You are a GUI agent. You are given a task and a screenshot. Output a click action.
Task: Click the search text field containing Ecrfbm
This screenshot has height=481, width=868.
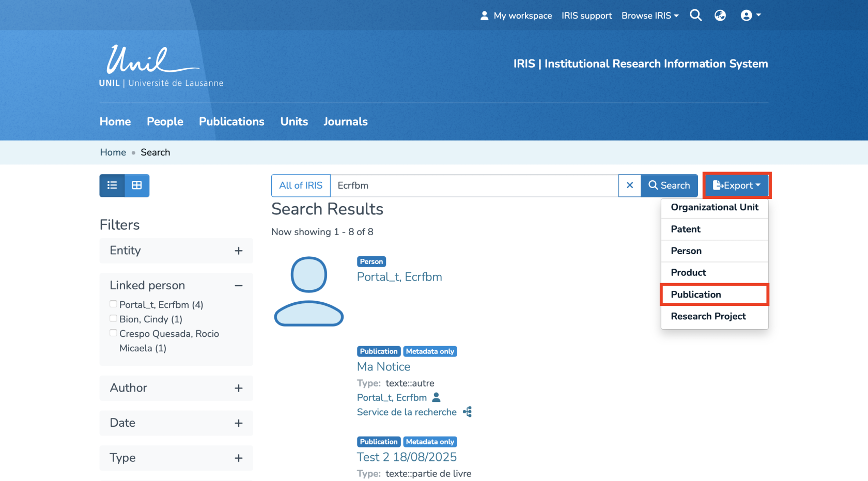coord(474,185)
